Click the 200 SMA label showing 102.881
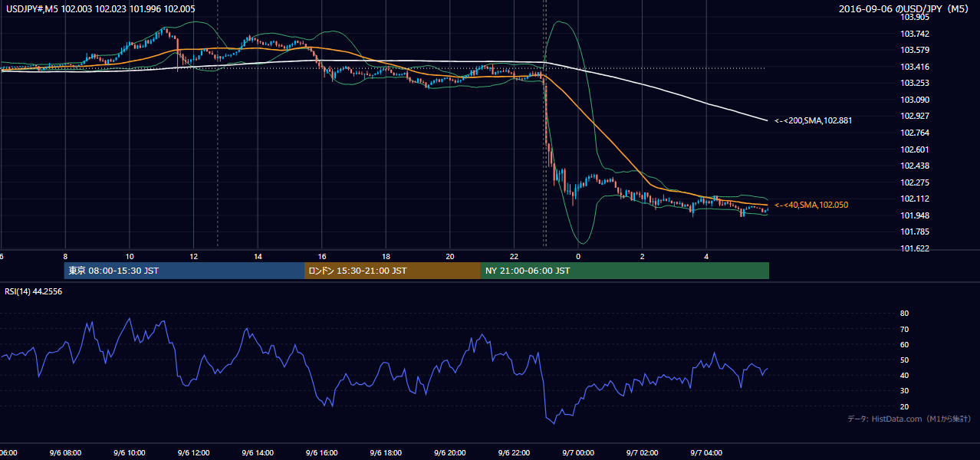 [x=813, y=120]
